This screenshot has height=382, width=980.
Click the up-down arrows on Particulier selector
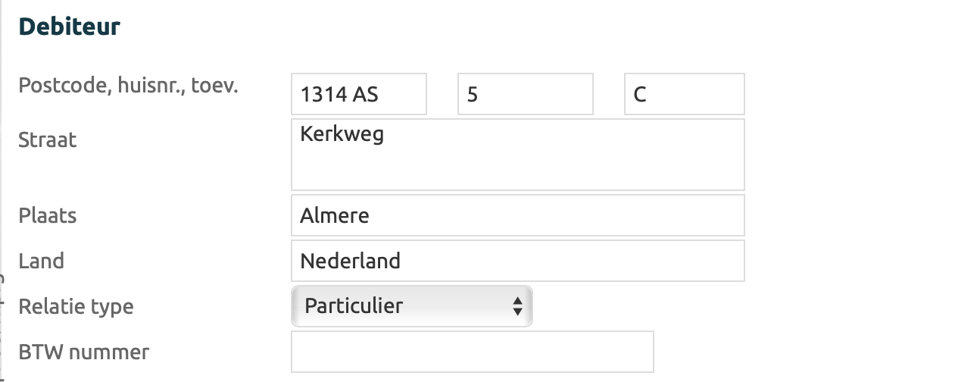(x=517, y=306)
